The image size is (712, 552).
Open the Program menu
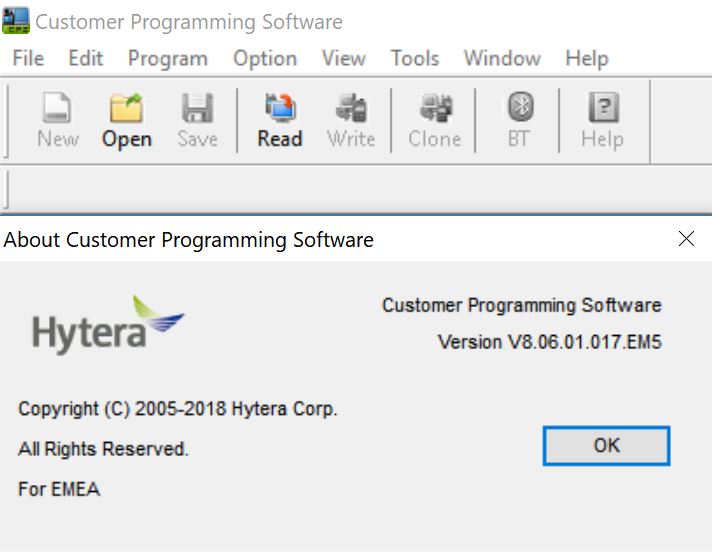[168, 59]
